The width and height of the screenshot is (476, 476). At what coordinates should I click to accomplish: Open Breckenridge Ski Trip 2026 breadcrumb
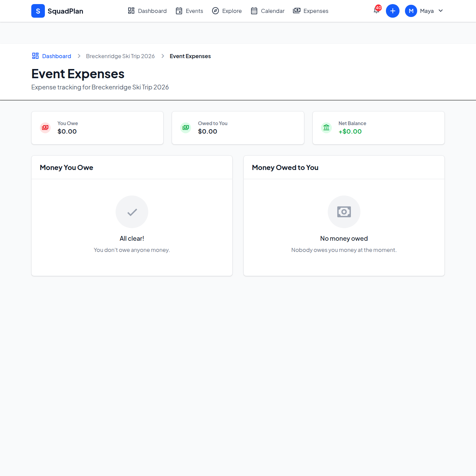point(120,56)
